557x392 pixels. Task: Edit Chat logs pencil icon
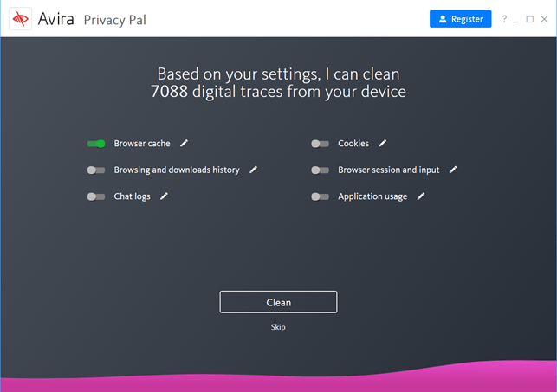[164, 196]
